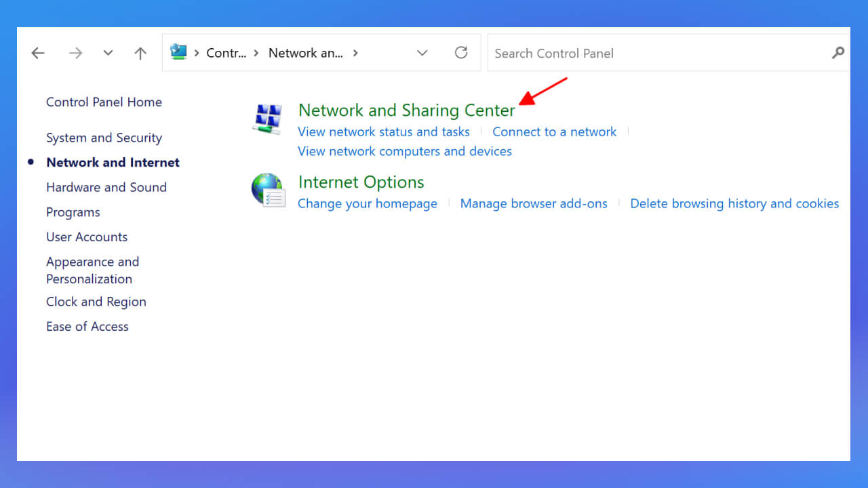The height and width of the screenshot is (488, 868).
Task: Open the address bar history dropdown
Action: (x=422, y=53)
